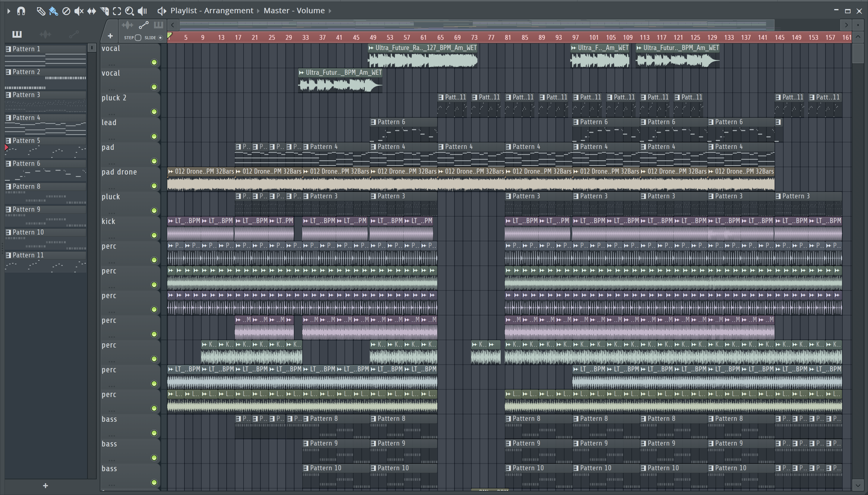Mute the first vocal track
868x495 pixels.
[x=154, y=63]
